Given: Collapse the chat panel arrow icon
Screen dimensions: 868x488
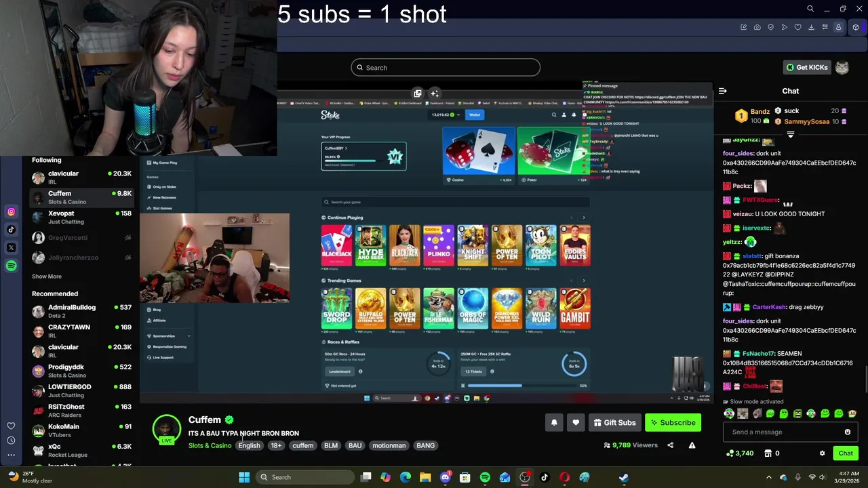Looking at the screenshot, I should (723, 91).
